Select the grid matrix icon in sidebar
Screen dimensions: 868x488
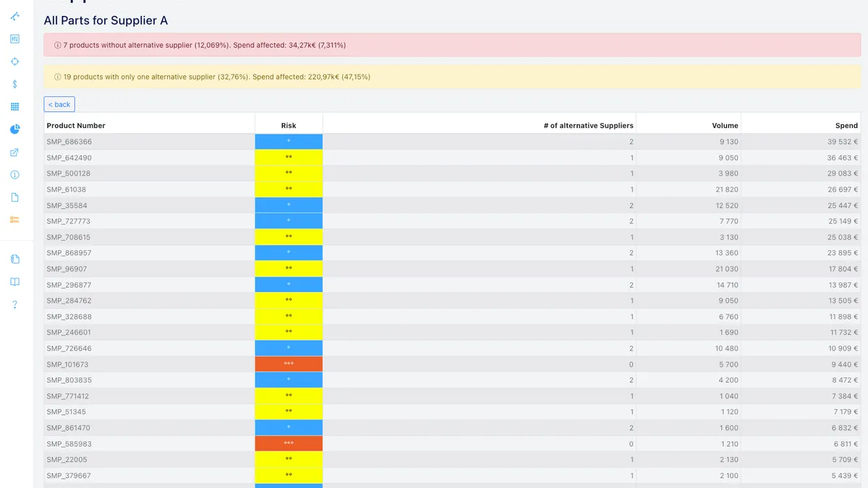[14, 106]
